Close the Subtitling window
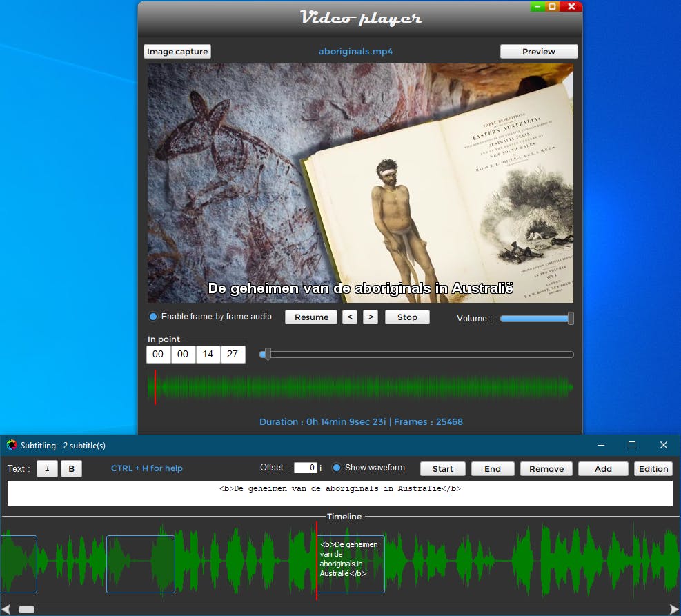 pos(664,445)
